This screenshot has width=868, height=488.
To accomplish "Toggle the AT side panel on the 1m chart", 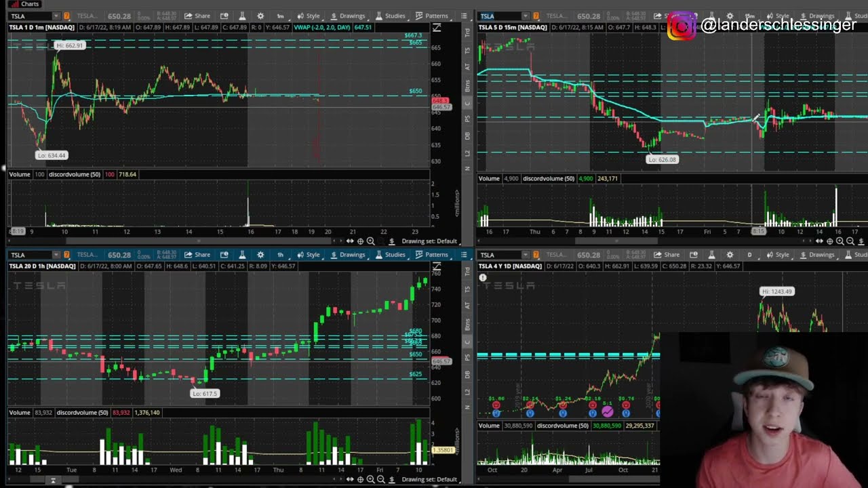I will pyautogui.click(x=467, y=66).
